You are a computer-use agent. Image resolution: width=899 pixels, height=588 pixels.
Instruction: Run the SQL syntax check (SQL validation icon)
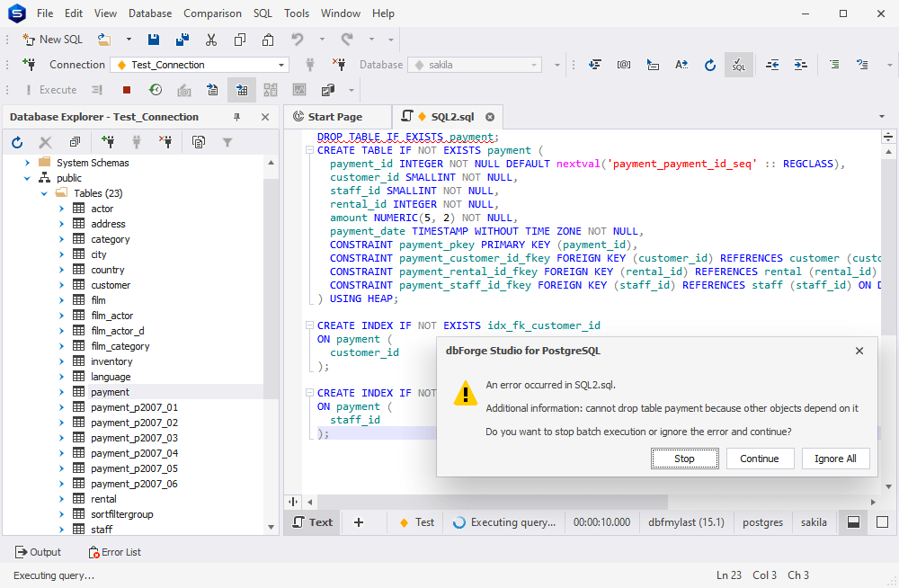click(738, 65)
